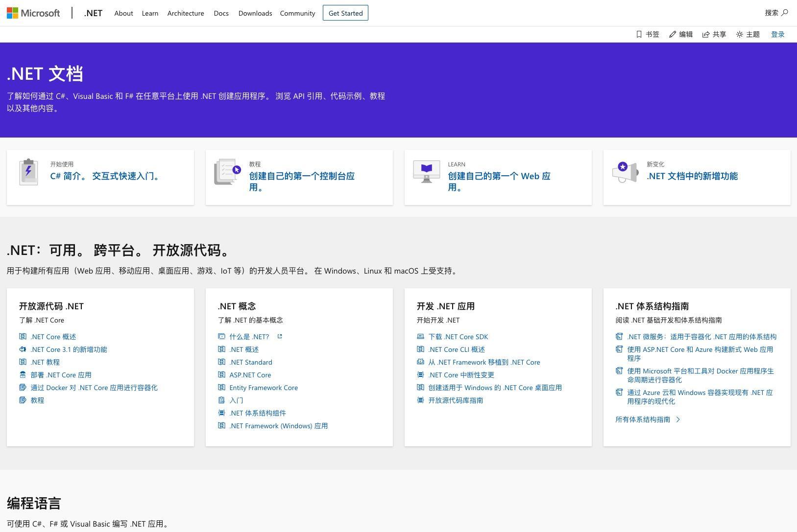The image size is (797, 532).
Task: Click icon beside 部署 .NET Core 应用
Action: [x=23, y=374]
